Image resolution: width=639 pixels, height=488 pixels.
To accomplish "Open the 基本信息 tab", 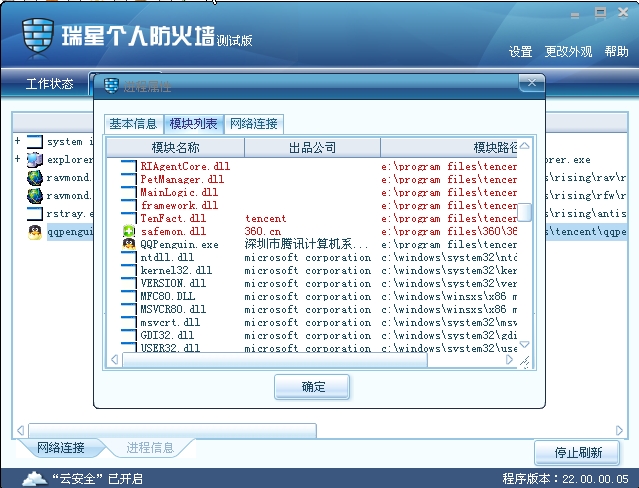I will click(134, 124).
